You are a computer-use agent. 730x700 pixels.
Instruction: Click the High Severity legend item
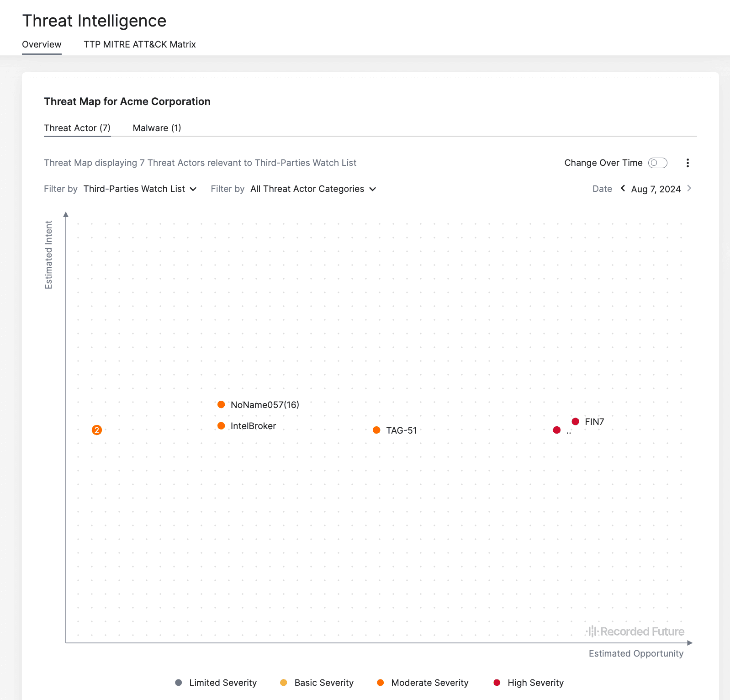point(529,683)
